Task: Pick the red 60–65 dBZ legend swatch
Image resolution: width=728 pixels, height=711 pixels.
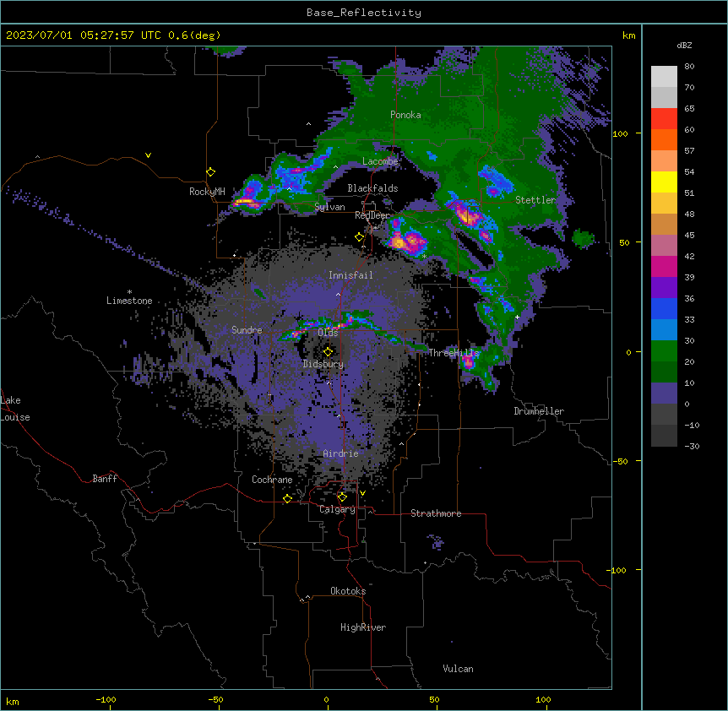Action: [x=664, y=119]
